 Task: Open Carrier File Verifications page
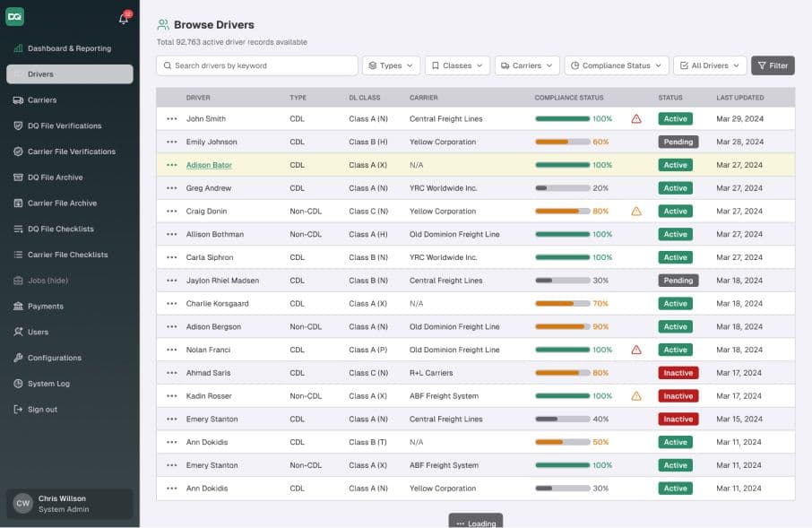click(x=69, y=151)
